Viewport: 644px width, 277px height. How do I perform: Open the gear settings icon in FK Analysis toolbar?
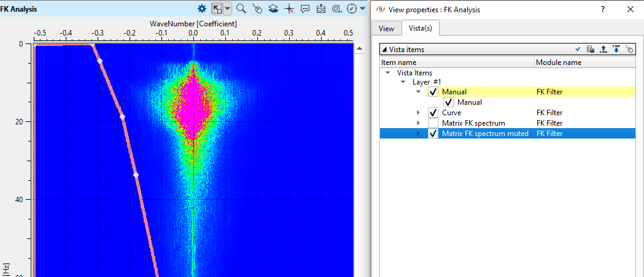click(x=202, y=9)
